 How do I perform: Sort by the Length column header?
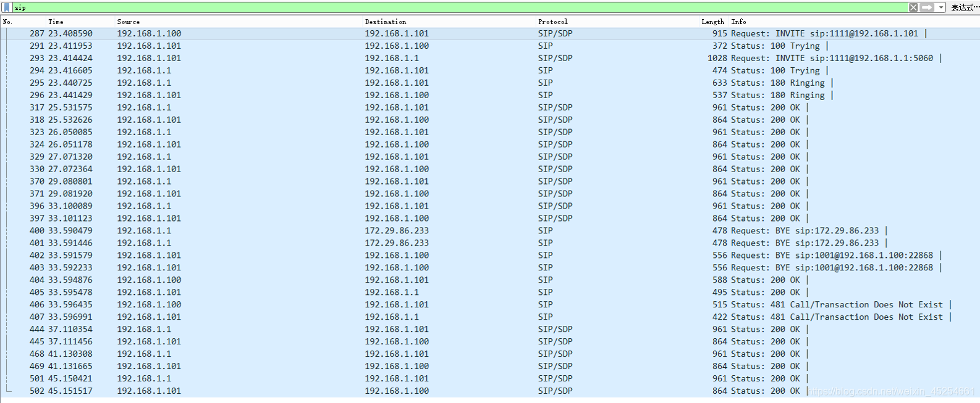tap(714, 22)
